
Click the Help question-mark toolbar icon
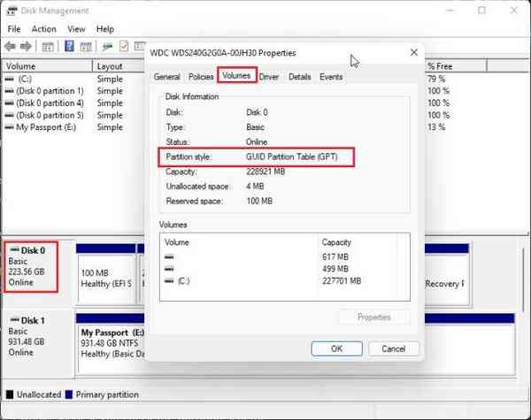click(68, 46)
